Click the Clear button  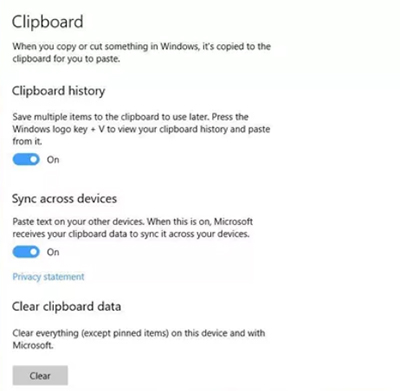40,376
